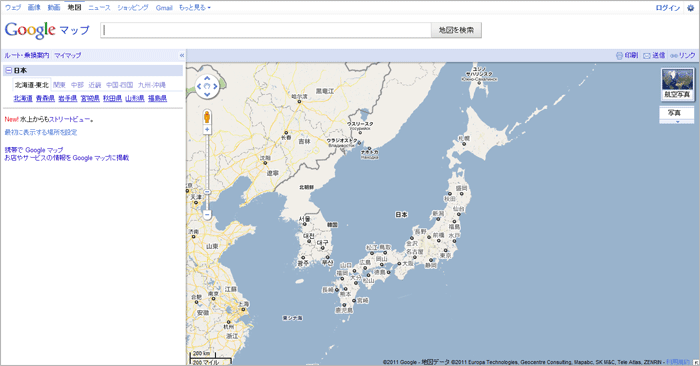Click the 地図を検索 search button
Screen dimensions: 700x366
click(x=456, y=30)
